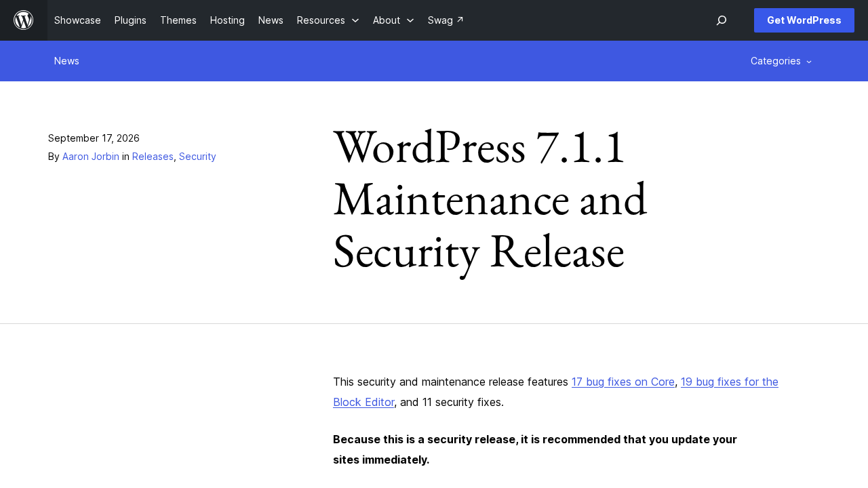Open the Showcase menu item
The height and width of the screenshot is (488, 868).
[77, 20]
